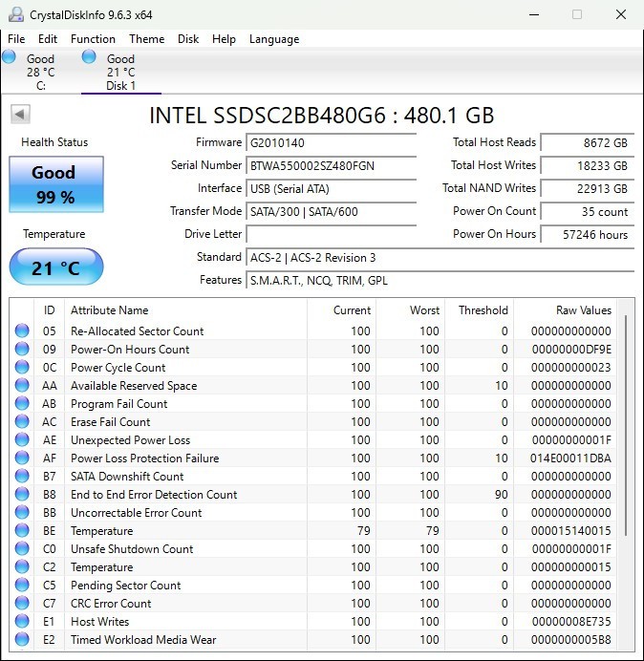Click the SMART attribute list vertical scrollbar
Screen dimensions: 644x661
626,426
